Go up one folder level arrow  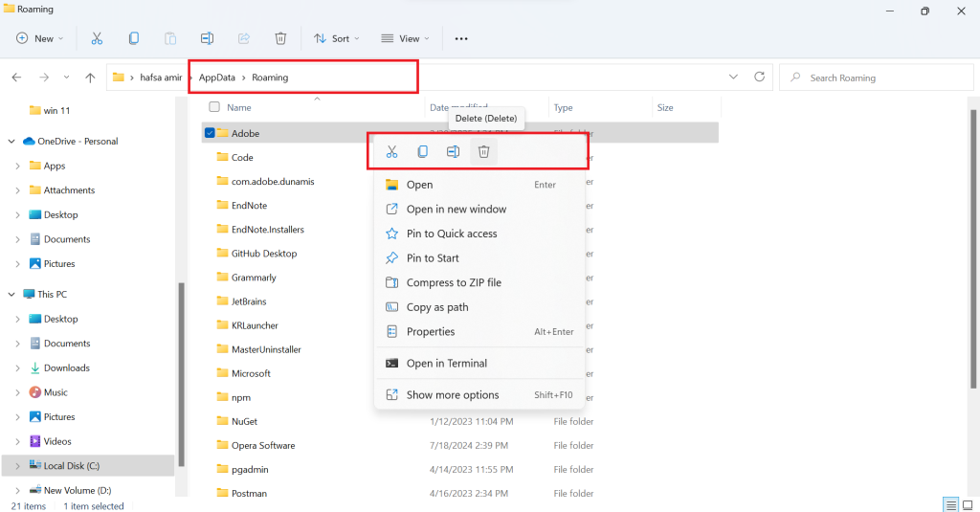[90, 78]
